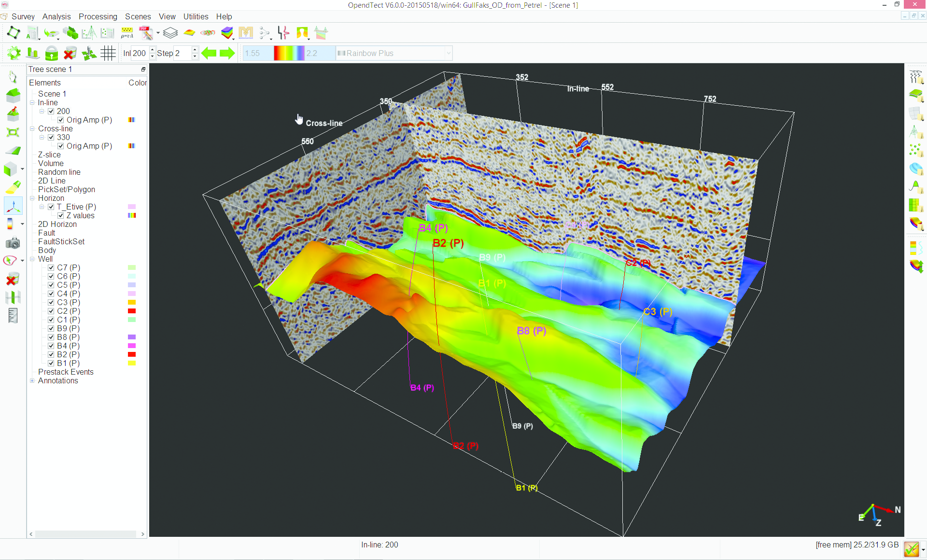Click the lock icon in toolbar

(x=52, y=53)
